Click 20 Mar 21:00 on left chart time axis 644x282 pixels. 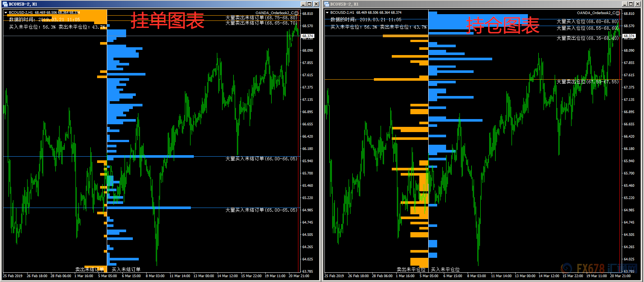pos(299,276)
